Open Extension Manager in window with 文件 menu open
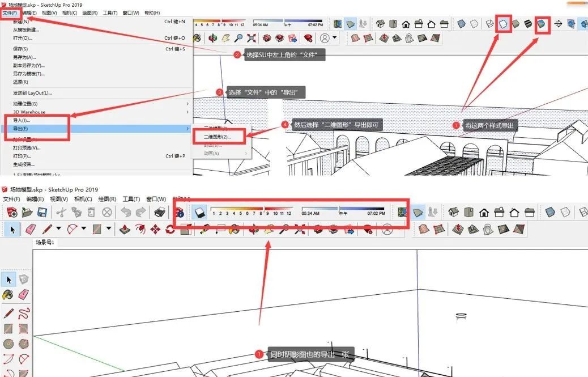 pos(308,38)
